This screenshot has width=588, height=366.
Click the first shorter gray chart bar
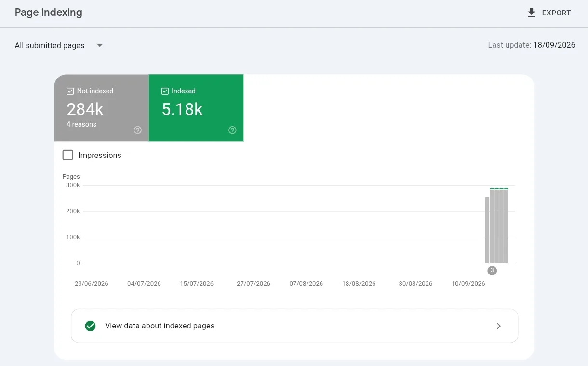pyautogui.click(x=487, y=230)
